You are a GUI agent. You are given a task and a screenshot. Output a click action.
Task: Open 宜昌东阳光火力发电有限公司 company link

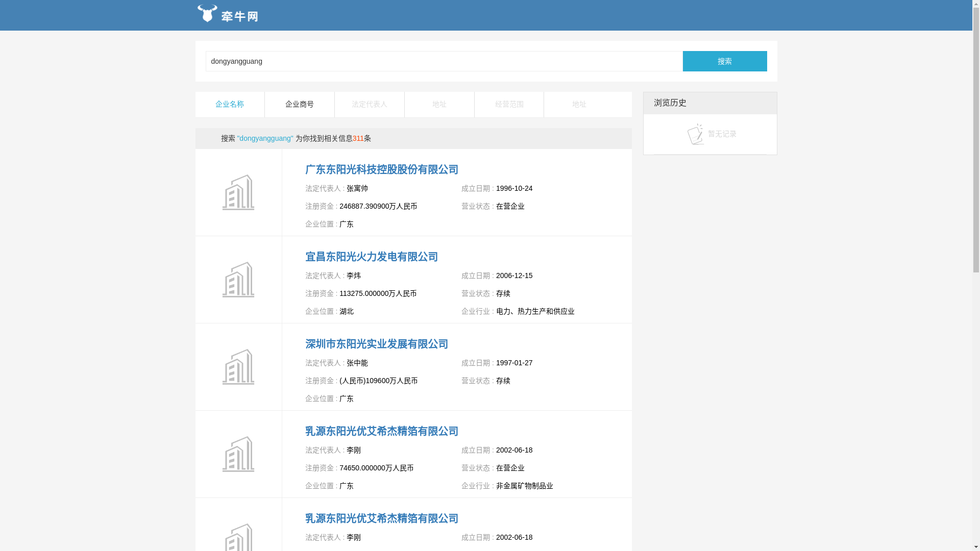[372, 257]
